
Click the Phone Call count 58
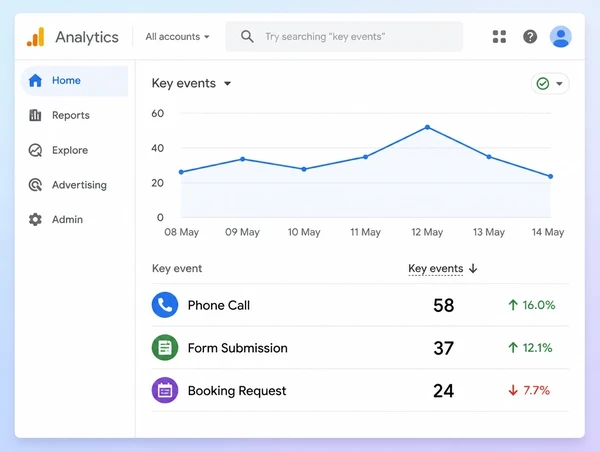click(x=443, y=305)
